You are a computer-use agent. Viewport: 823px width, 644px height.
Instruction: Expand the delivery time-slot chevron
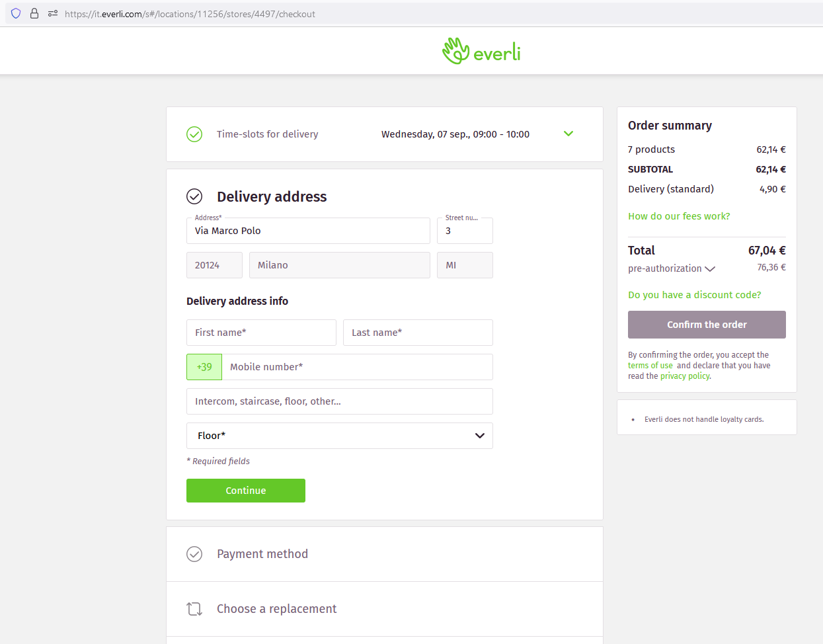point(568,134)
